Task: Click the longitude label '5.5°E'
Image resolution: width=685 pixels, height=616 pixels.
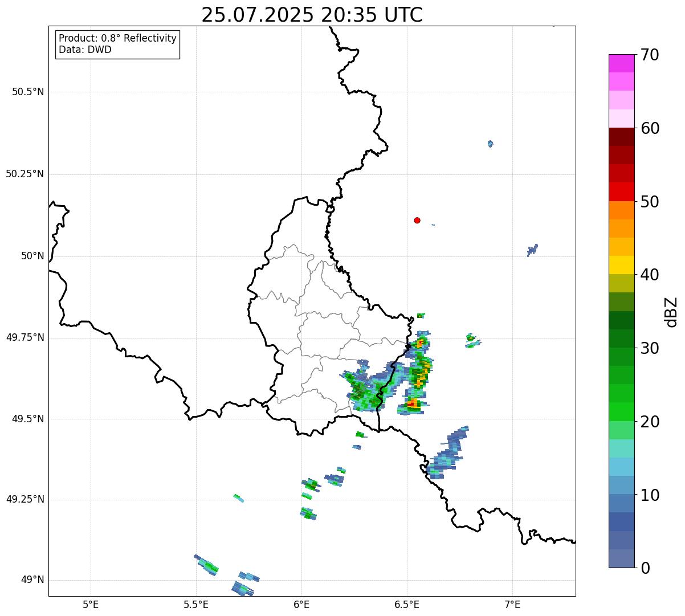Action: click(196, 605)
